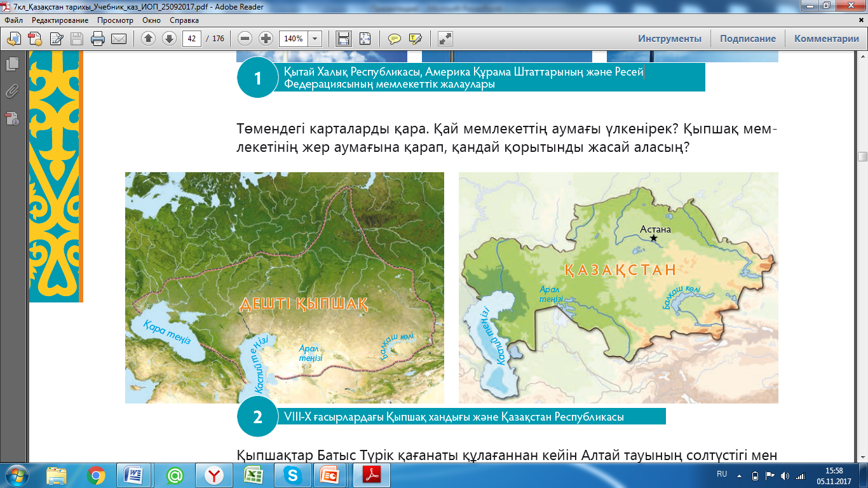Image resolution: width=868 pixels, height=488 pixels.
Task: Open the Файл menu
Action: click(x=13, y=20)
